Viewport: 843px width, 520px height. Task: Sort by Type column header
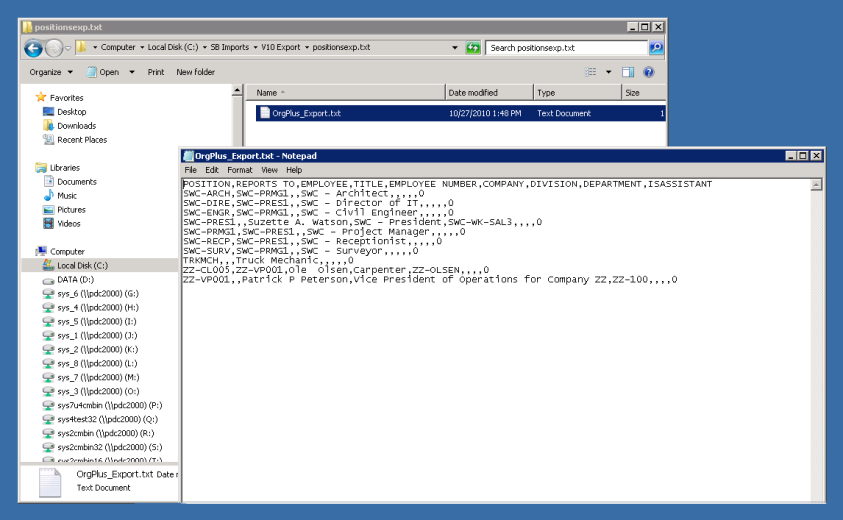pos(577,92)
